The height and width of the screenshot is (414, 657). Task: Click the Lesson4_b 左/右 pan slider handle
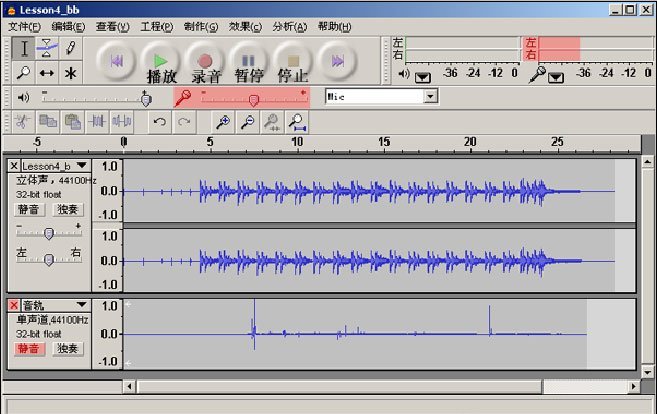click(49, 260)
